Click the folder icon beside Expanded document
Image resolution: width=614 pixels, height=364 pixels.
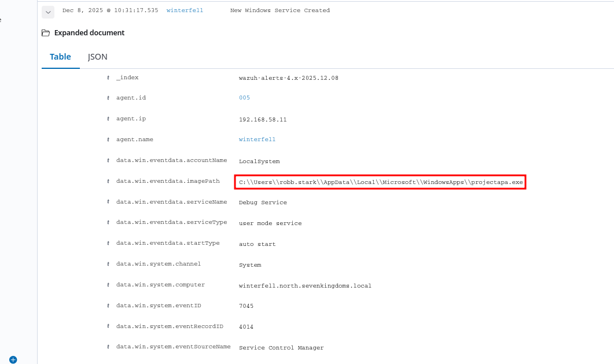[x=46, y=33]
